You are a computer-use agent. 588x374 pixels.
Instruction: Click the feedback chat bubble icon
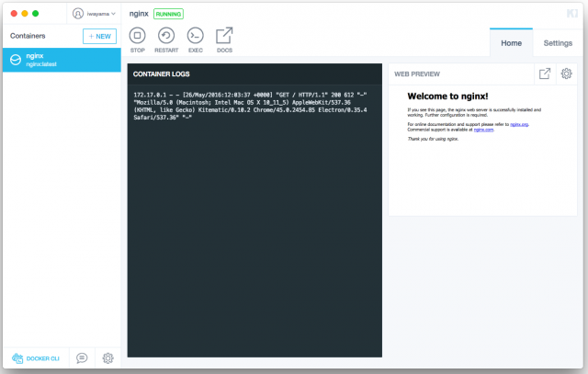click(82, 358)
